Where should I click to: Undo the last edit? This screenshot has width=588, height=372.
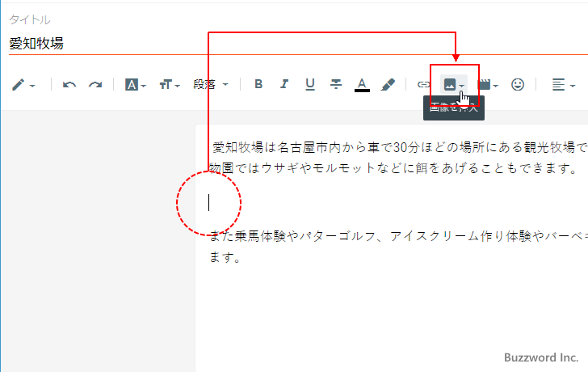(x=69, y=85)
